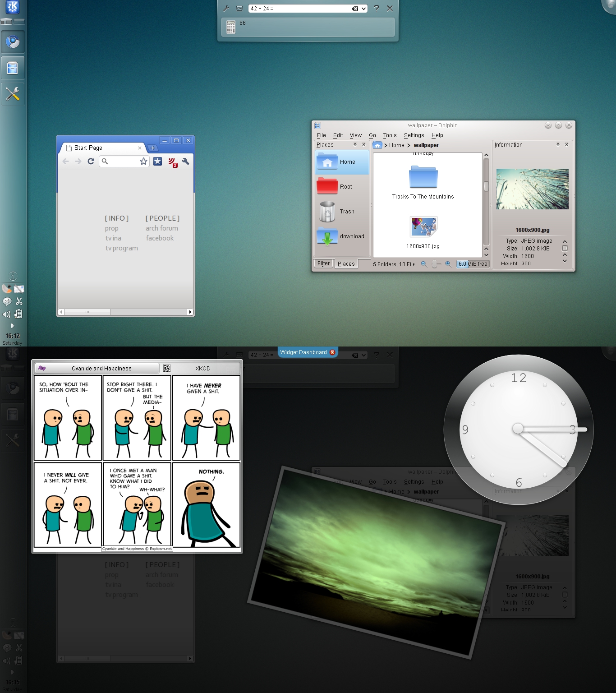The image size is (616, 693).
Task: Open file manager cabinet launcher in bright panel
Action: (13, 68)
